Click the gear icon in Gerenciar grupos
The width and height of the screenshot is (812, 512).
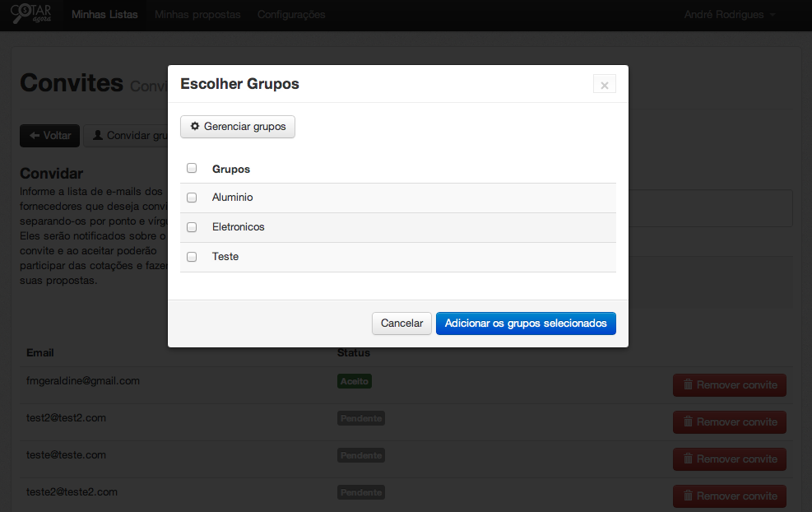click(195, 127)
